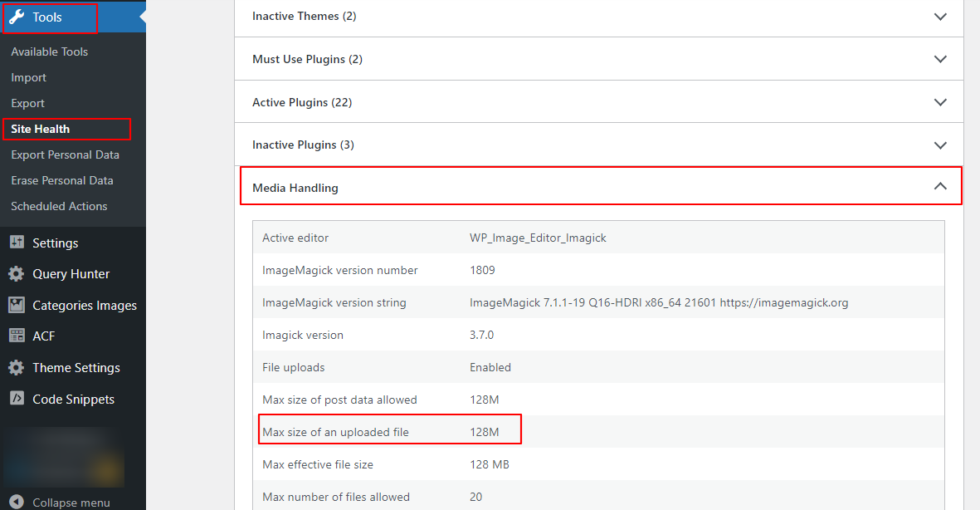Expand the Inactive Plugins chevron
The width and height of the screenshot is (980, 510).
940,145
